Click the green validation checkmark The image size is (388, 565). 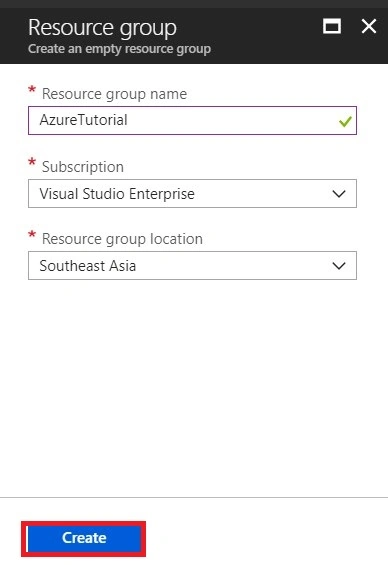click(x=345, y=121)
